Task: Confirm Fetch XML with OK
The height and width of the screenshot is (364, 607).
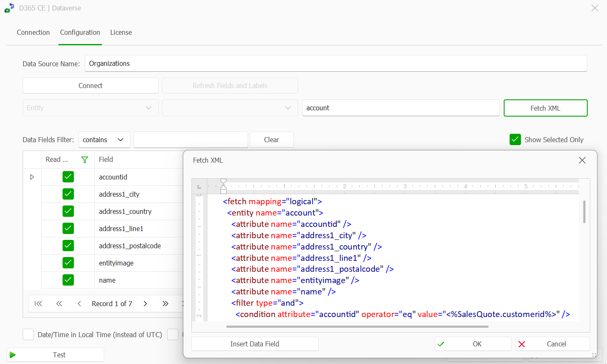Action: tap(473, 344)
